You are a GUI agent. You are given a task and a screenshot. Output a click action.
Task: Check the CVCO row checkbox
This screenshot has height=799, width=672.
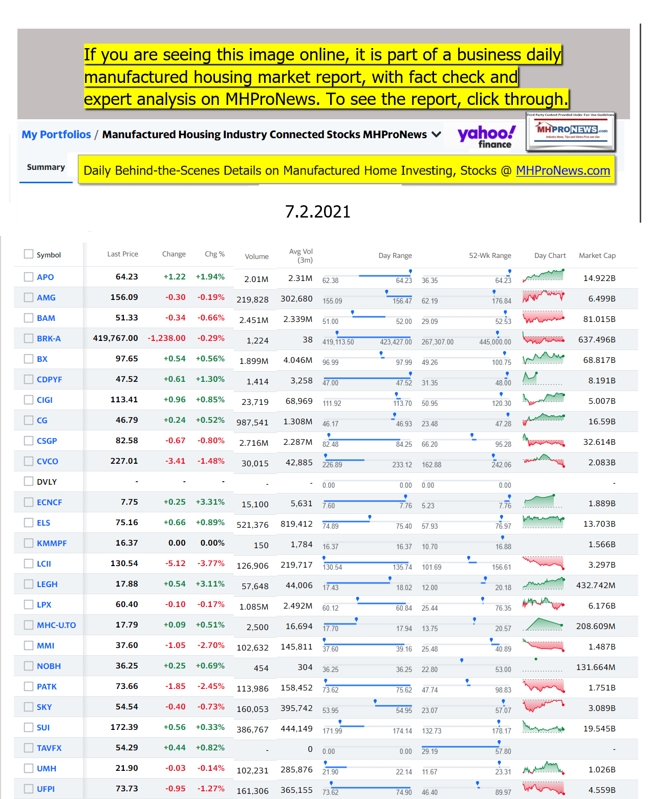(x=29, y=461)
